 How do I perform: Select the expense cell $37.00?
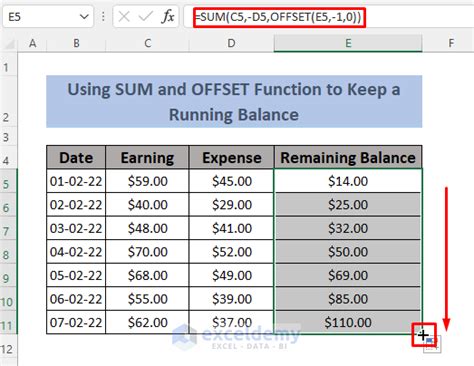point(231,322)
